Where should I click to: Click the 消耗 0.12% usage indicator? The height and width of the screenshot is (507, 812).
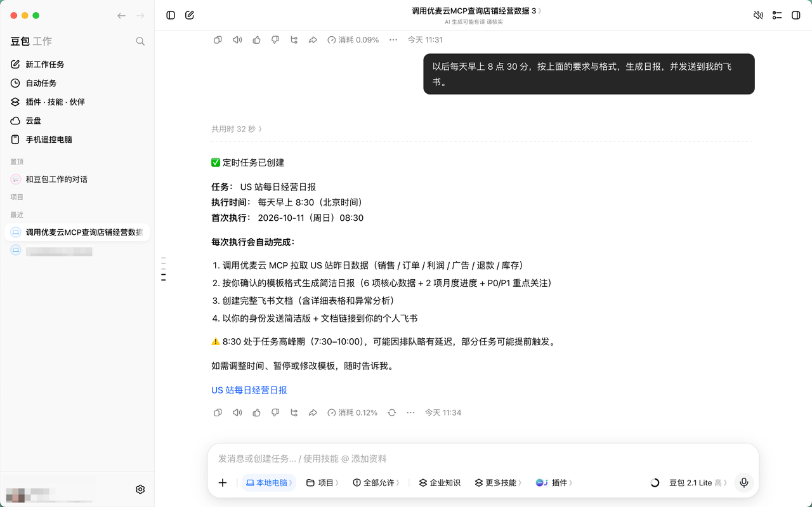[x=352, y=412]
